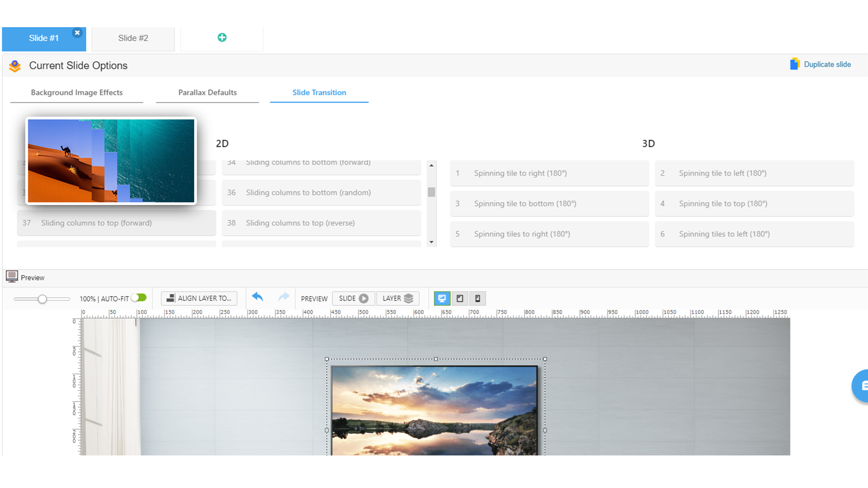Close Slide #1 tab with X icon

pos(77,33)
